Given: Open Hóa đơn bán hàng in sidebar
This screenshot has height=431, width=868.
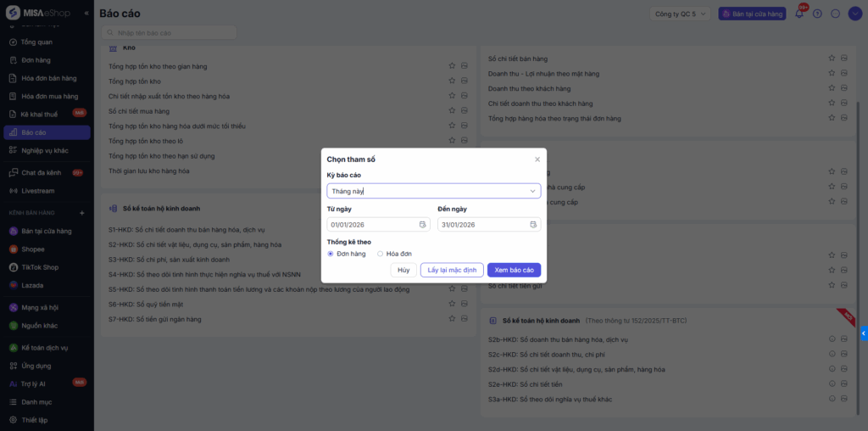Looking at the screenshot, I should pyautogui.click(x=47, y=78).
